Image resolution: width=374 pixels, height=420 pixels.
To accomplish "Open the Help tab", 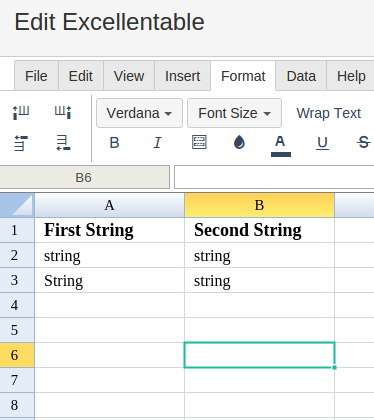I will 351,76.
